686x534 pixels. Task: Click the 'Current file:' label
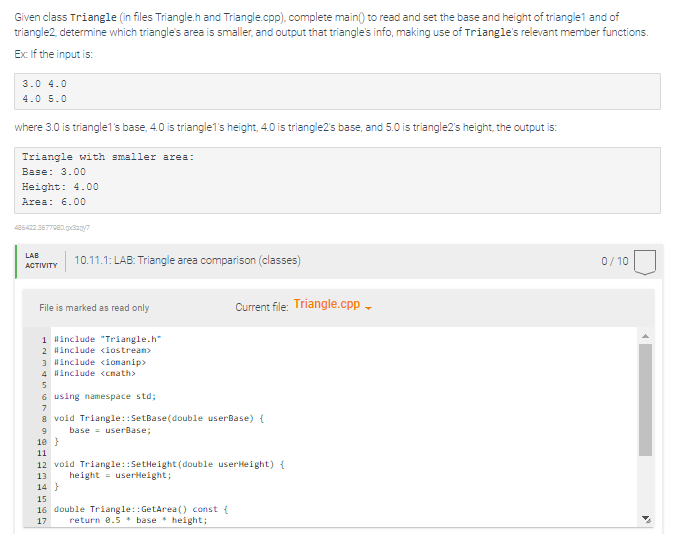pos(262,307)
